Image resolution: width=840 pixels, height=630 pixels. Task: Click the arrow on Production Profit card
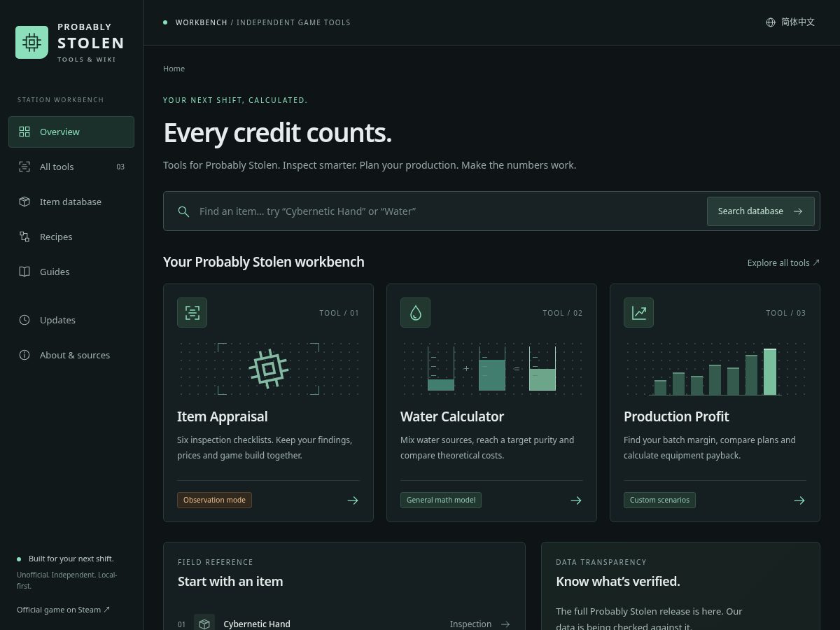tap(799, 500)
